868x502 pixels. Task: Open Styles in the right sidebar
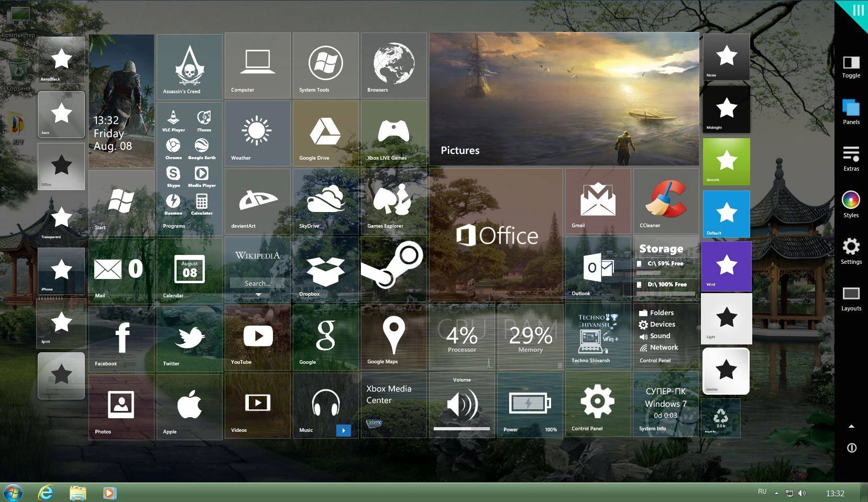851,205
